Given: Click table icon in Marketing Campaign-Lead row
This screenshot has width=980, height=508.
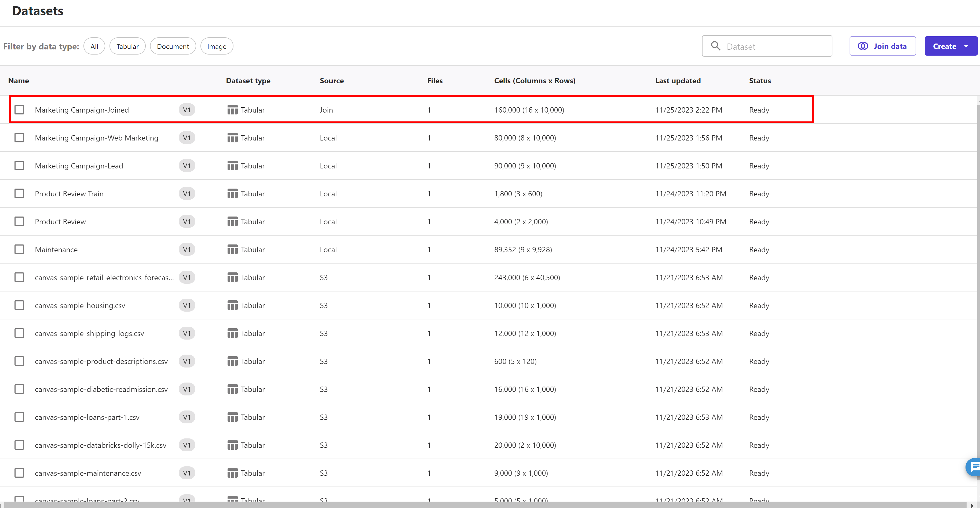Looking at the screenshot, I should click(x=232, y=166).
